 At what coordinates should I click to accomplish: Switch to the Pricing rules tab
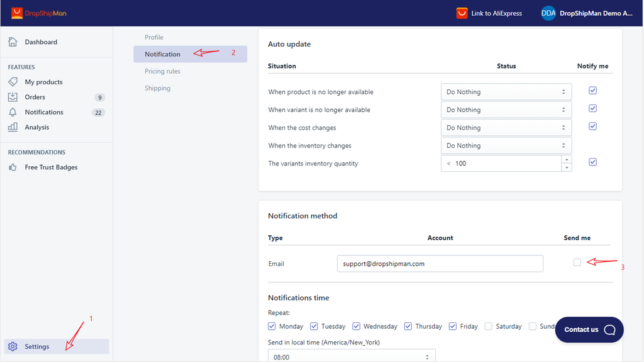point(162,71)
